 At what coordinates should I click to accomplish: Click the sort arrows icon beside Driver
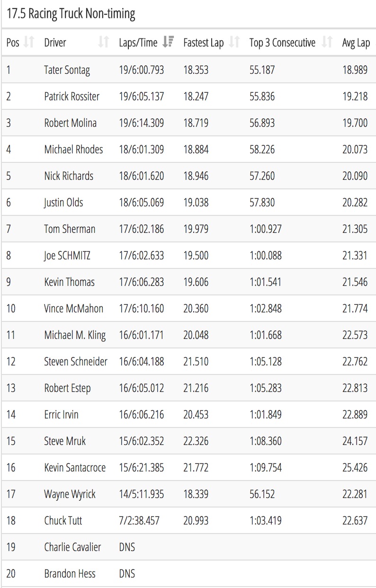point(103,43)
